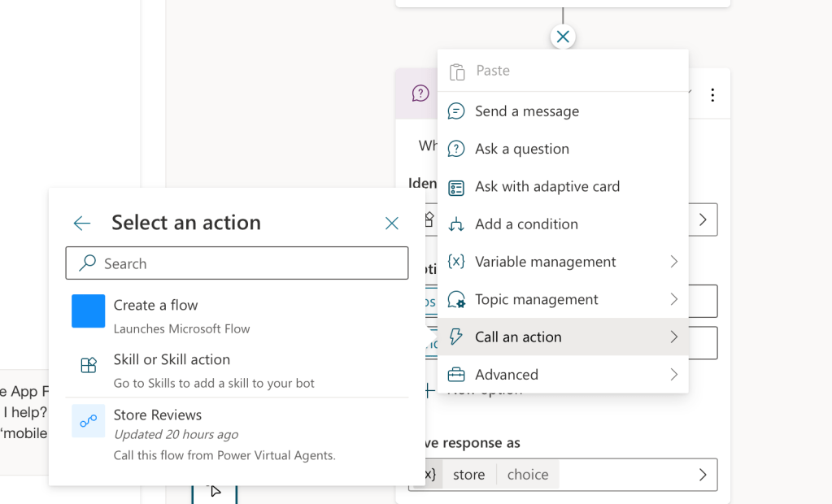Select the Create a flow option
Image resolution: width=832 pixels, height=504 pixels.
[x=155, y=306]
